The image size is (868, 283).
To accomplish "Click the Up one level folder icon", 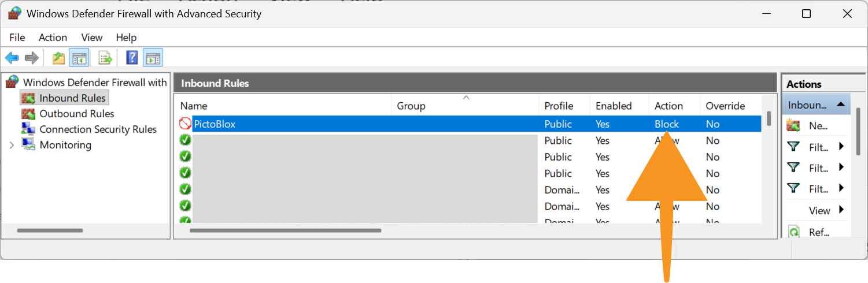I will 58,58.
